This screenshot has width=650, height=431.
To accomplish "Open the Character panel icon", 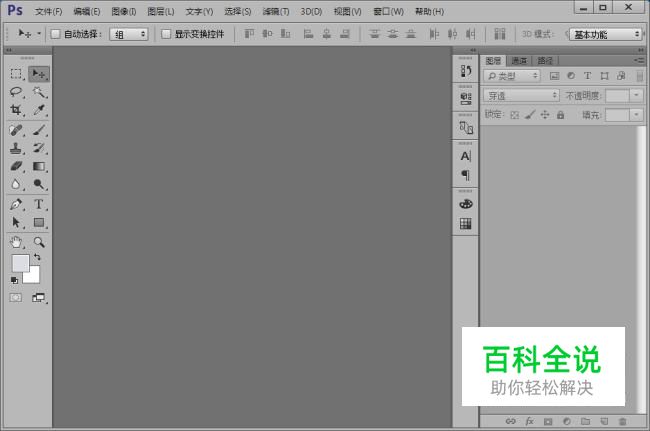I will pyautogui.click(x=466, y=156).
